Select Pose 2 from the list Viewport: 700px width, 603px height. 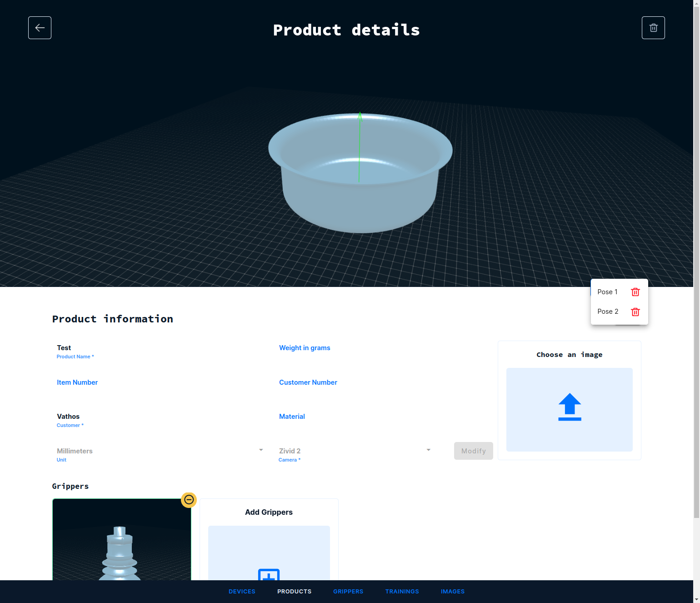click(x=608, y=312)
